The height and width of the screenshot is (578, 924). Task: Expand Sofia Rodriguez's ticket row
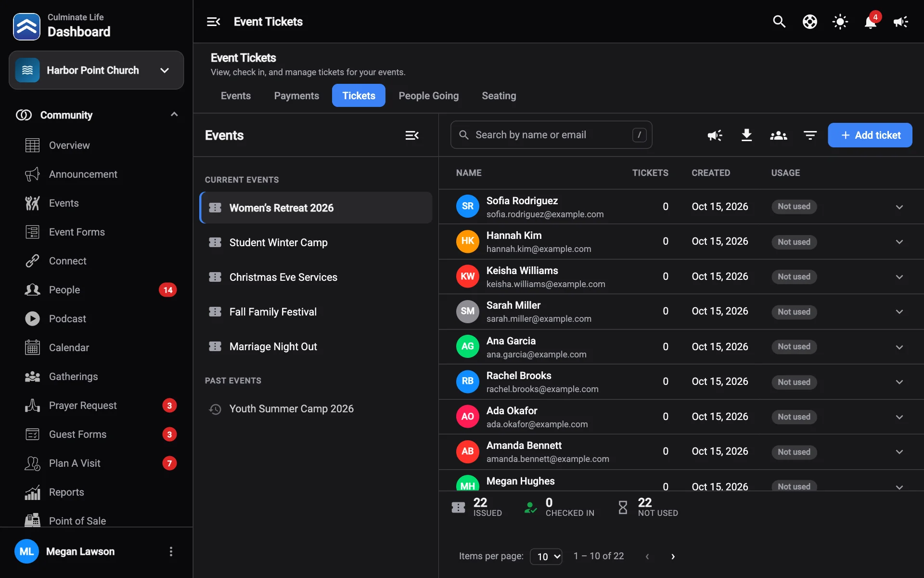tap(899, 207)
